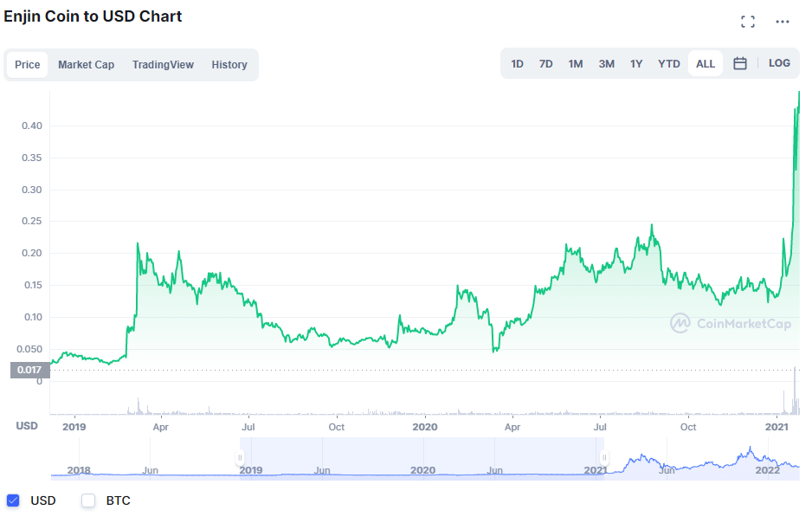Viewport: 812px width, 523px height.
Task: Expand the 3M timeframe option
Action: 606,63
